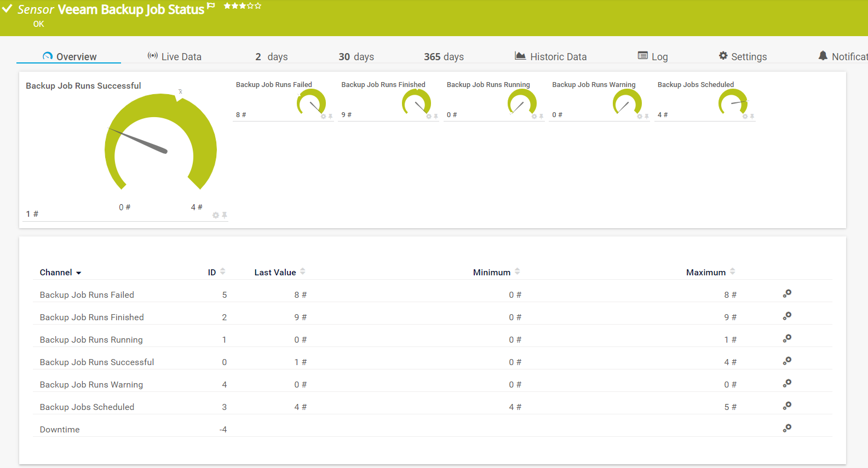
Task: Open gear settings on Backup Job Runs Successful gauge
Action: tap(216, 215)
